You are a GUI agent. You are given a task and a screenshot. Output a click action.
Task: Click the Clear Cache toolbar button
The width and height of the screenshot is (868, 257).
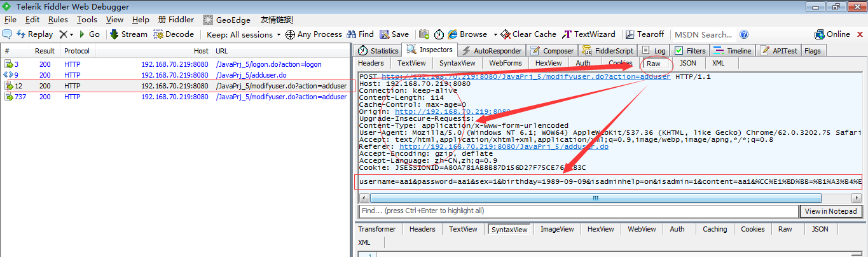pyautogui.click(x=528, y=34)
